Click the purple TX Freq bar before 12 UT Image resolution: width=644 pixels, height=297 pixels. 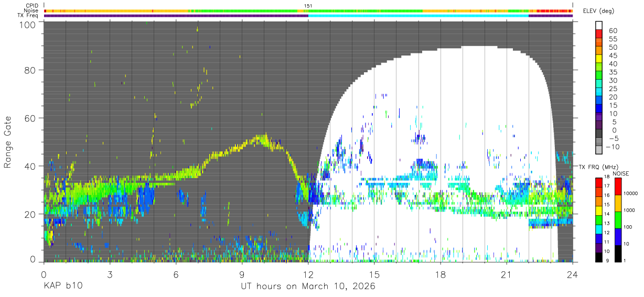tap(176, 16)
